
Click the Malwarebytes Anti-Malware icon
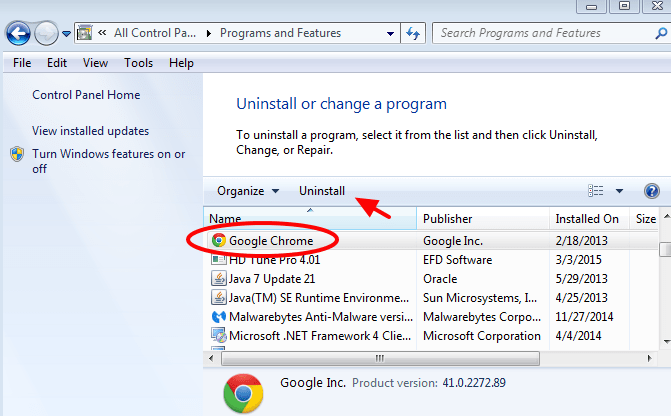point(219,317)
